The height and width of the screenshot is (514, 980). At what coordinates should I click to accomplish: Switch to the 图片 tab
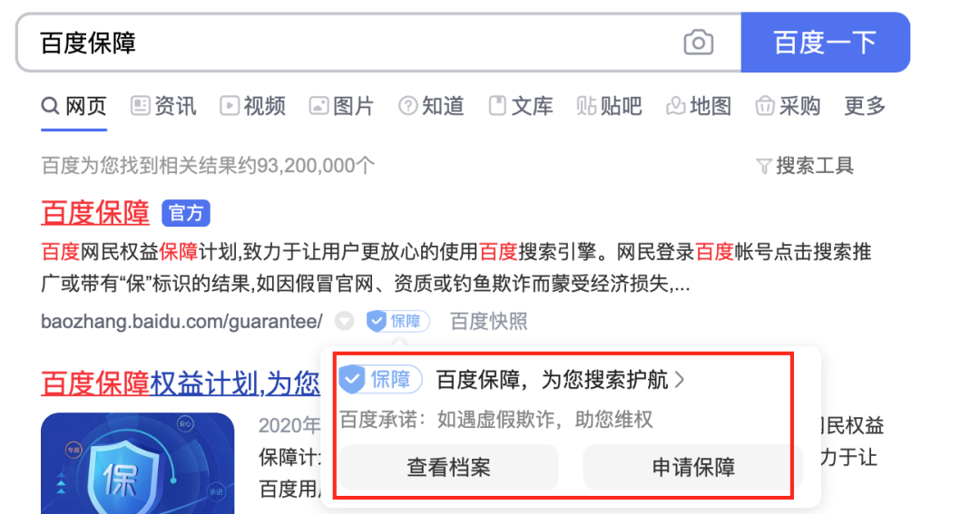(341, 106)
